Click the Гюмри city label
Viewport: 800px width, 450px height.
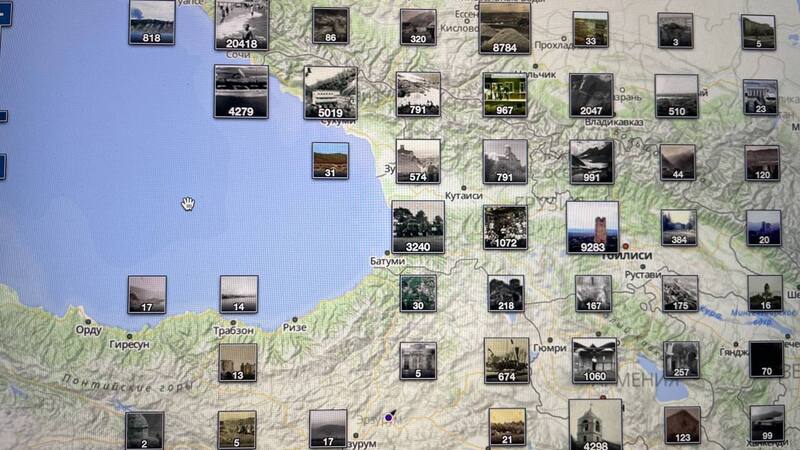pos(550,348)
